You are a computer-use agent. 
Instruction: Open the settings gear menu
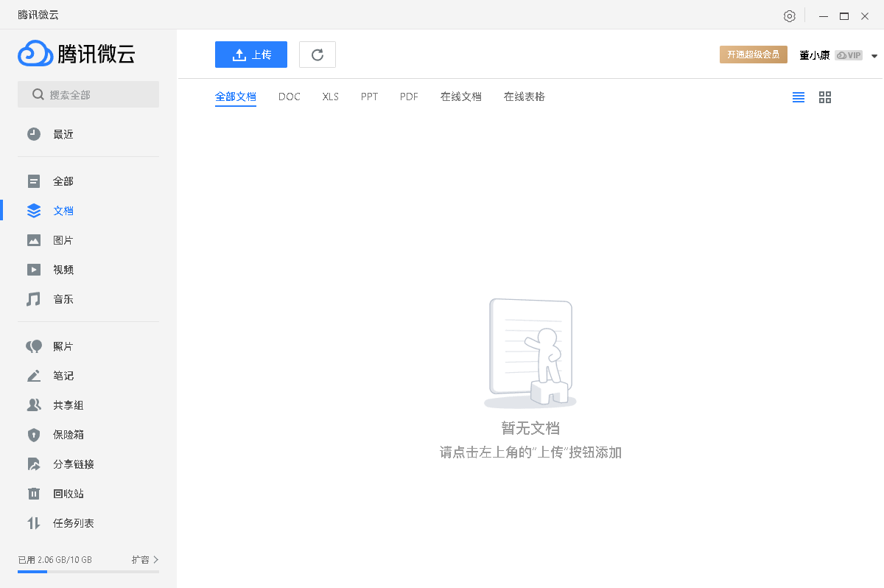click(x=789, y=15)
